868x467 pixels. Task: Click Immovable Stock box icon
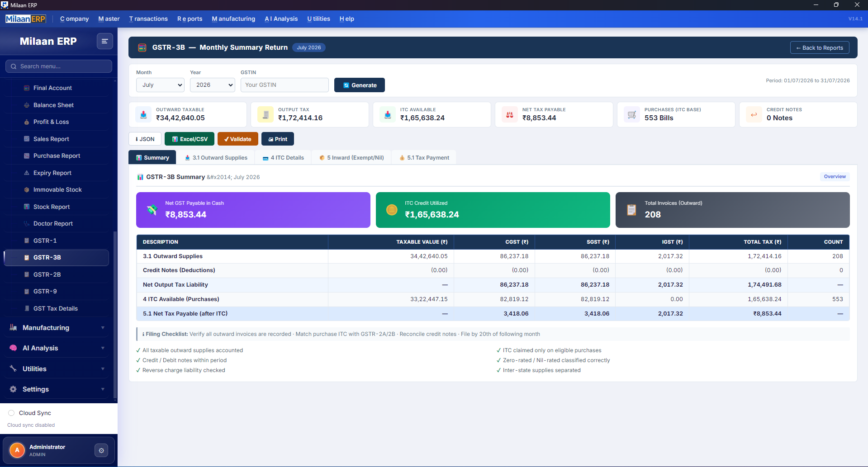click(27, 190)
